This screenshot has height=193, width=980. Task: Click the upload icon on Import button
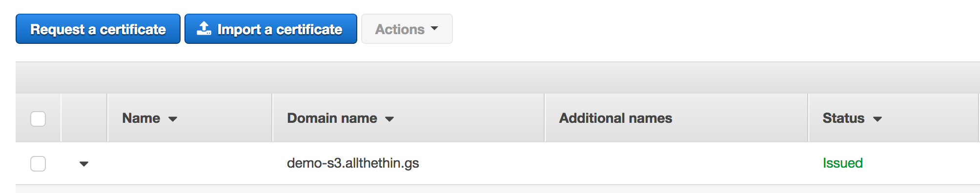tap(204, 29)
